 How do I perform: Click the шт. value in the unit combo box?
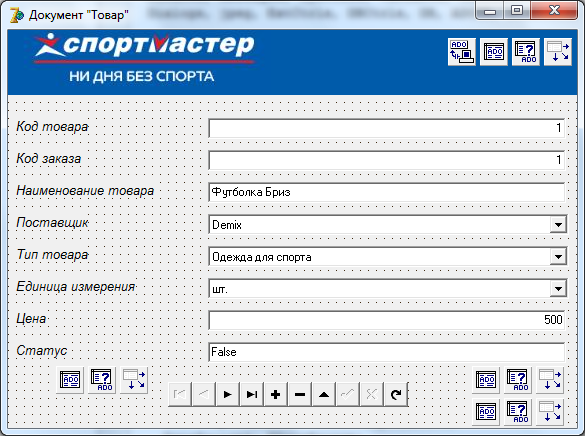coord(220,289)
